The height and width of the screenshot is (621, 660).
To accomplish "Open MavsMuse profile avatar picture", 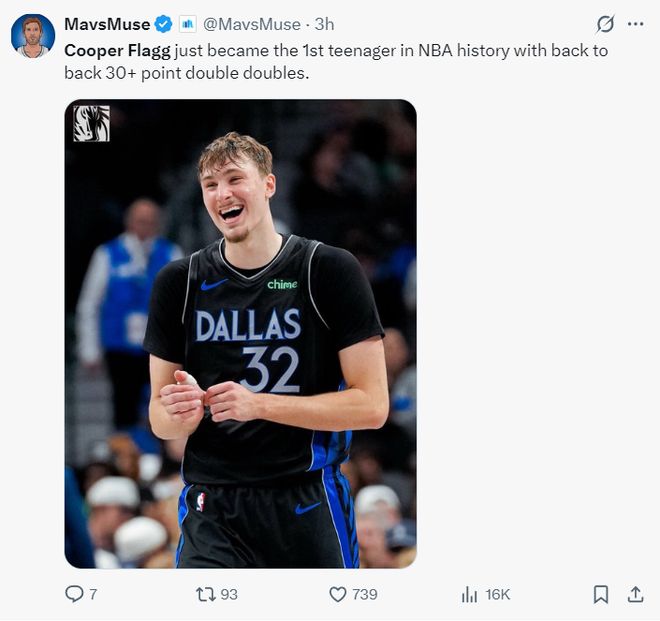I will [32, 35].
